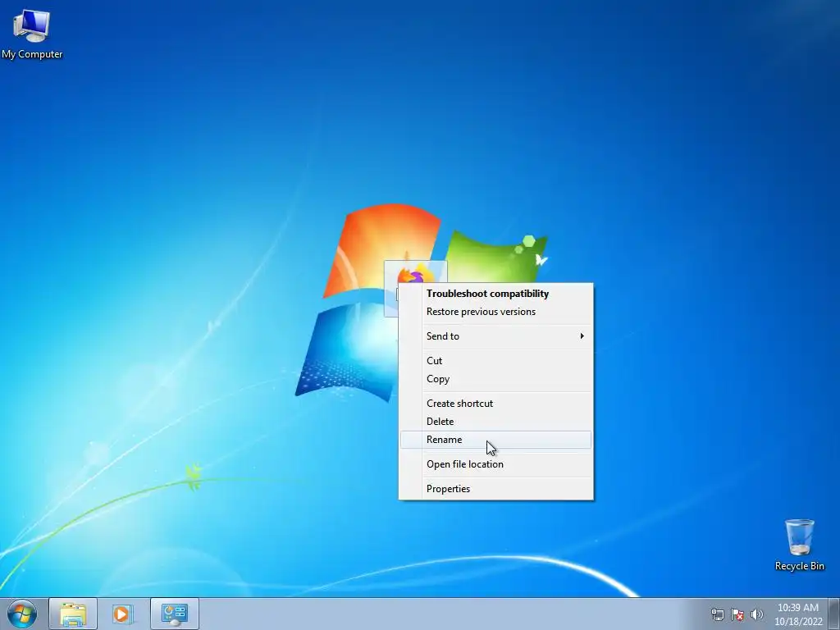The width and height of the screenshot is (840, 630).
Task: Select Create shortcut menu entry
Action: point(496,404)
